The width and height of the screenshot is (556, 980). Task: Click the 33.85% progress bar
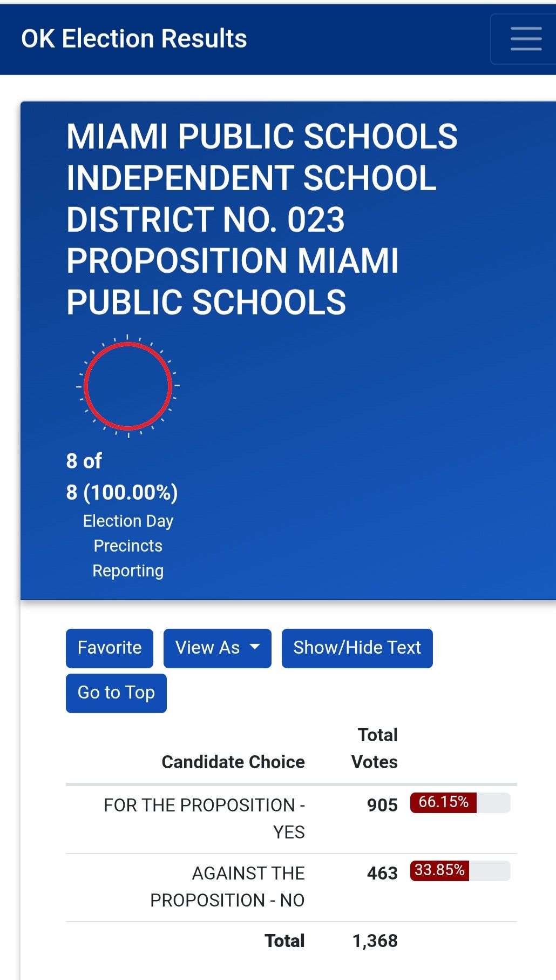[460, 870]
